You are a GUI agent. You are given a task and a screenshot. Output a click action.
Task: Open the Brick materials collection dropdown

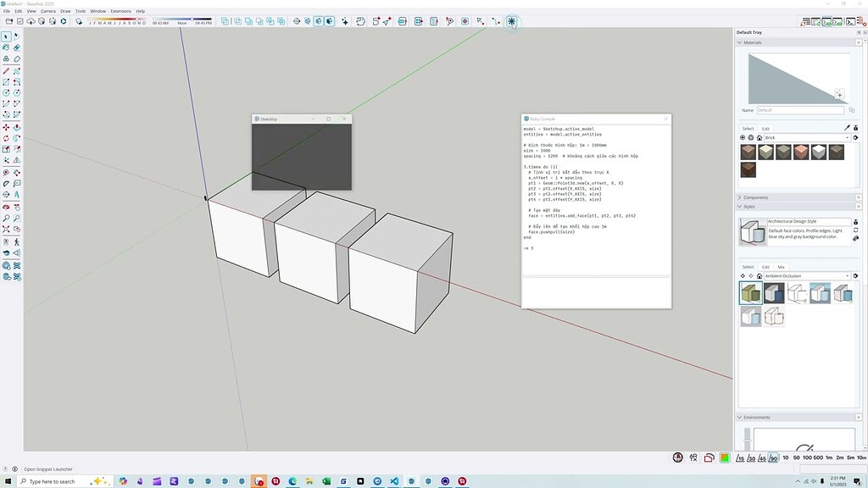click(848, 138)
